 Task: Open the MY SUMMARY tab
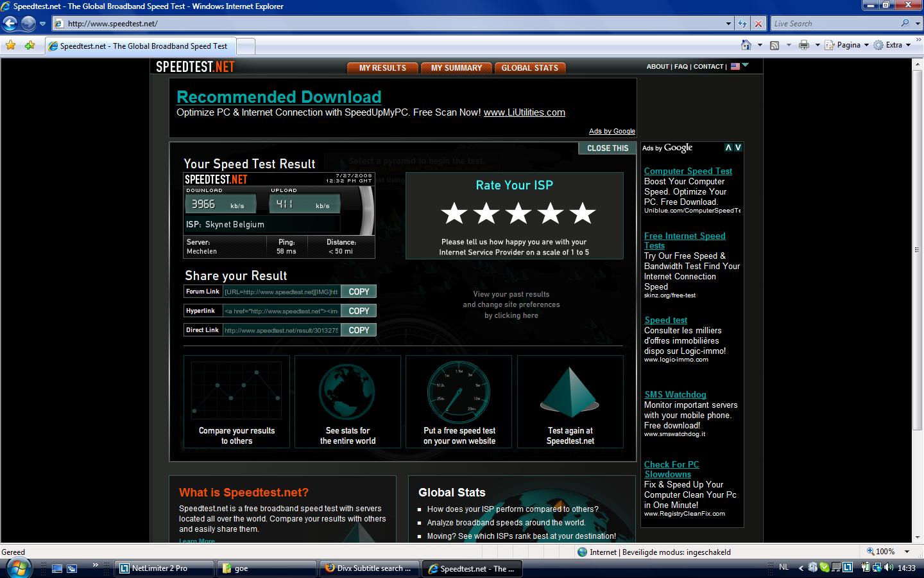456,67
